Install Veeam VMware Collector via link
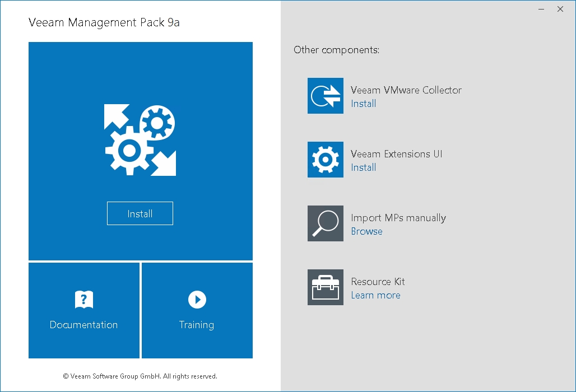 [x=363, y=104]
